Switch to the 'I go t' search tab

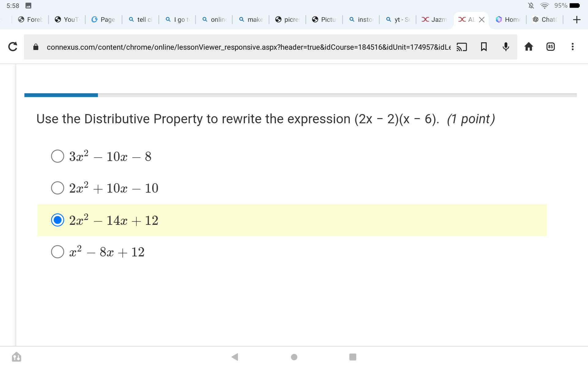(x=177, y=20)
